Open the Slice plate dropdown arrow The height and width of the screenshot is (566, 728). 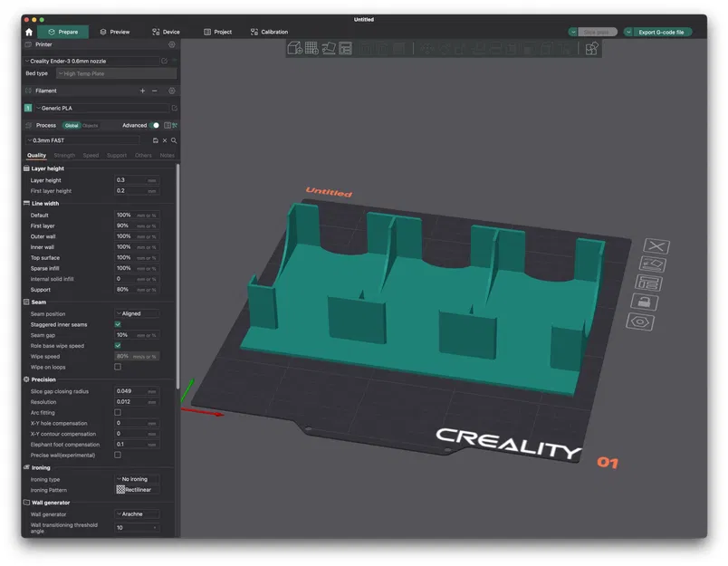coord(573,32)
